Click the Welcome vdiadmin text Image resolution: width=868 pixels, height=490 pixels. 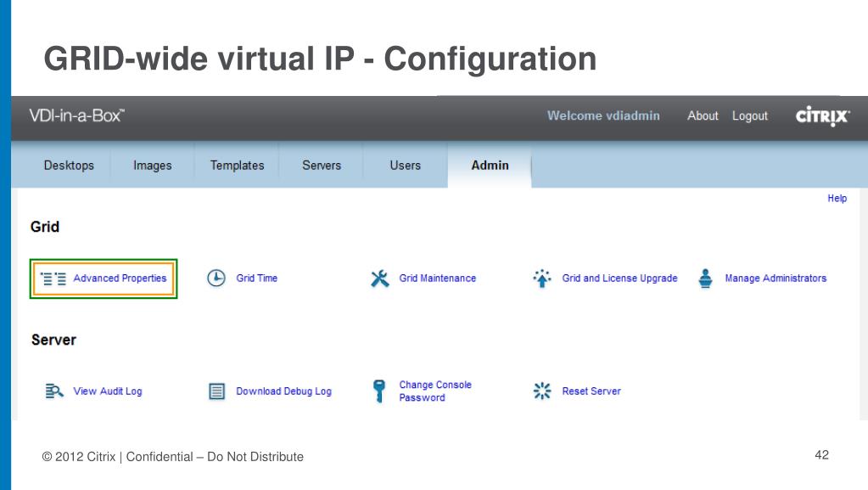pyautogui.click(x=603, y=115)
